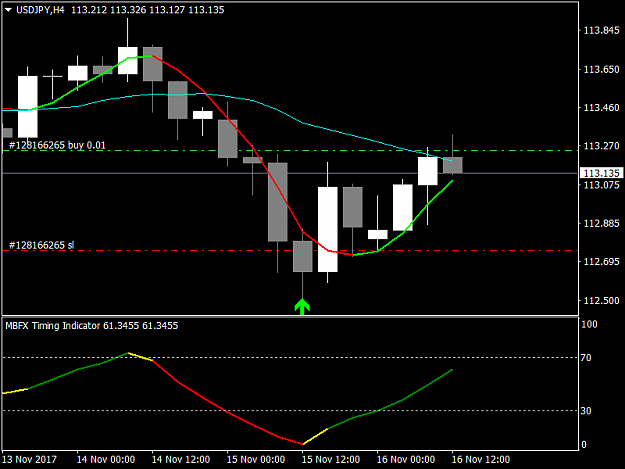The width and height of the screenshot is (625, 469).
Task: Click the indicator scale value 100
Action: (590, 324)
